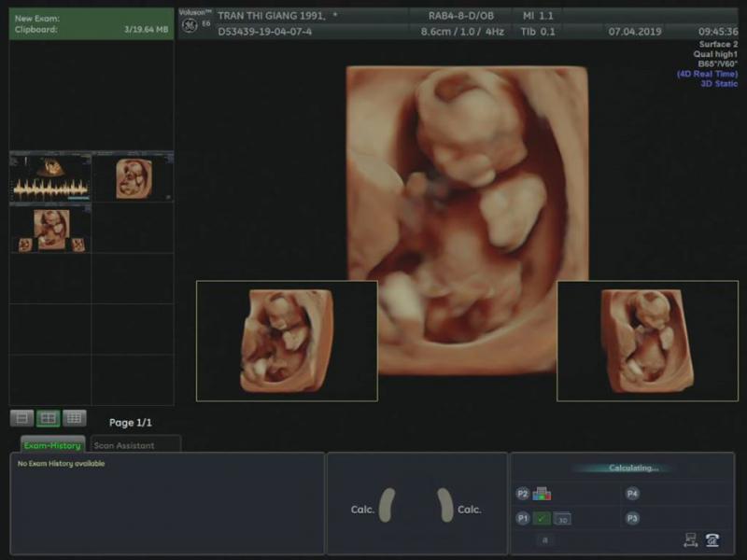Open the single 3D fetus clipboard thumbnail

pos(134,177)
